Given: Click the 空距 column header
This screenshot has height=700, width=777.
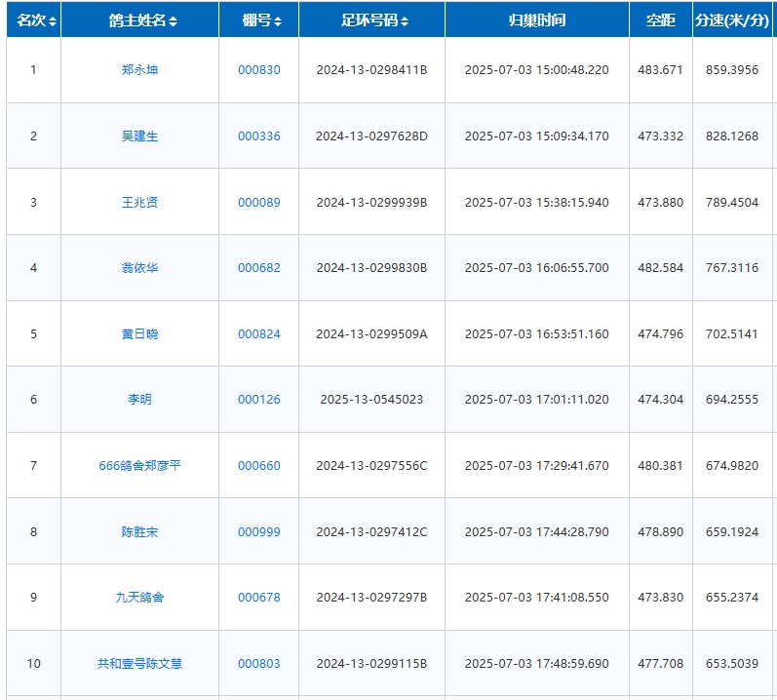Looking at the screenshot, I should point(660,20).
